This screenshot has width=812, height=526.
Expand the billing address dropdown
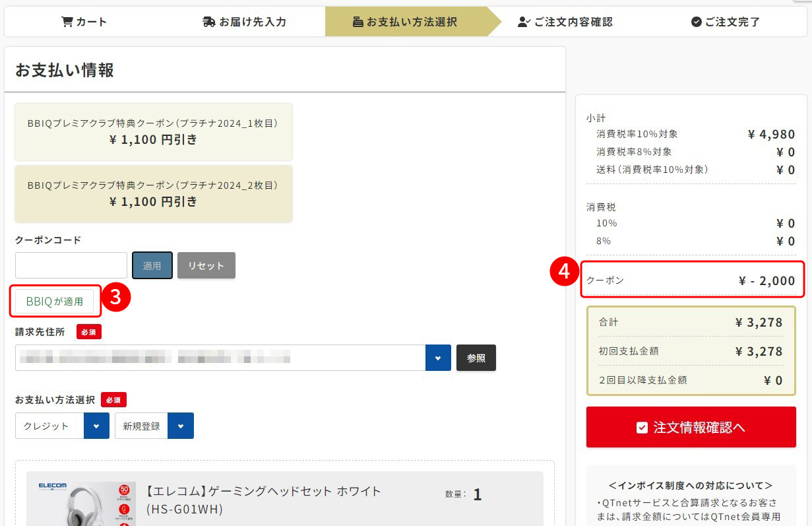(438, 358)
